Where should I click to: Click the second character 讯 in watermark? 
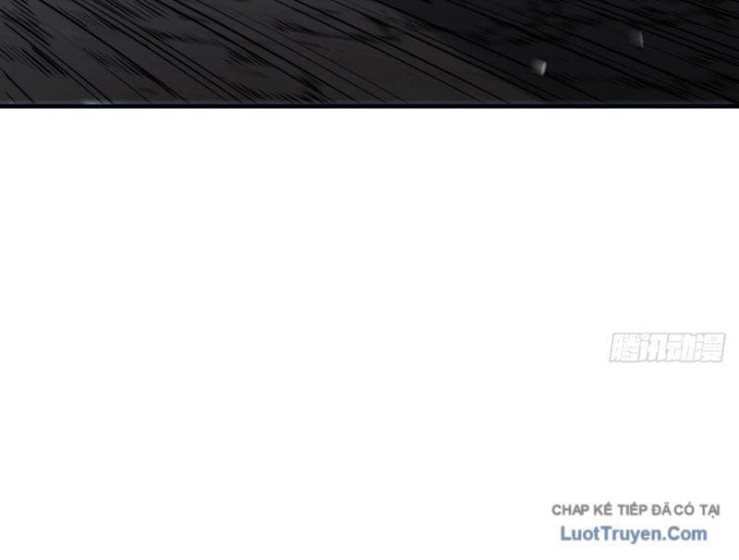[652, 347]
